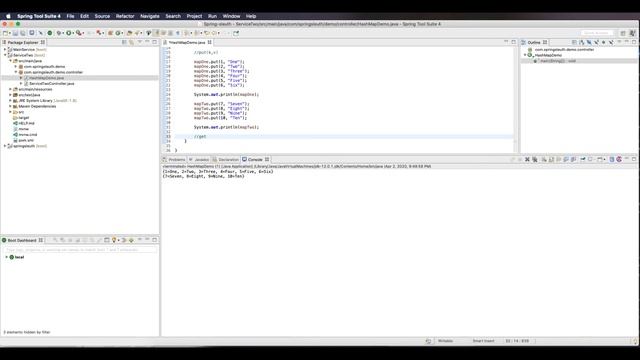Open the Apple menu
Screen dimensions: 640x360
[8, 16]
